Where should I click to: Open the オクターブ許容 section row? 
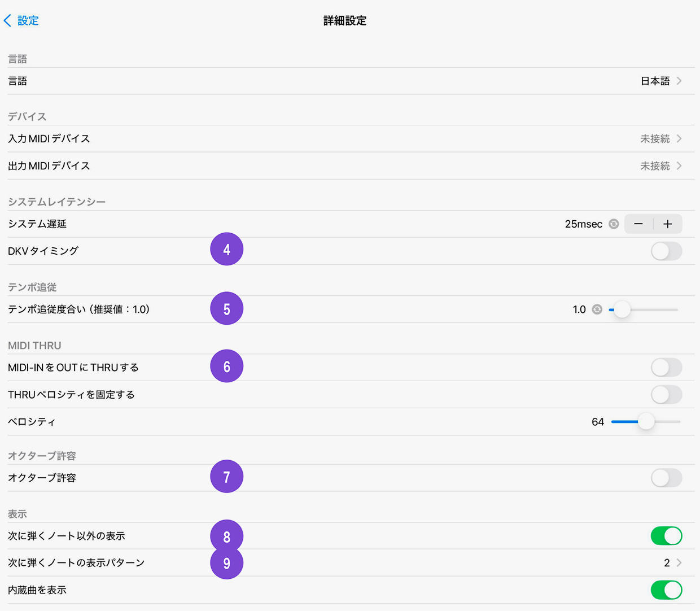[350, 477]
